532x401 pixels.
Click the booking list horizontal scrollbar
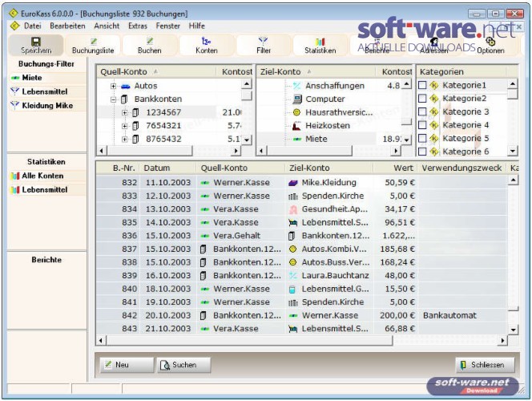point(250,340)
